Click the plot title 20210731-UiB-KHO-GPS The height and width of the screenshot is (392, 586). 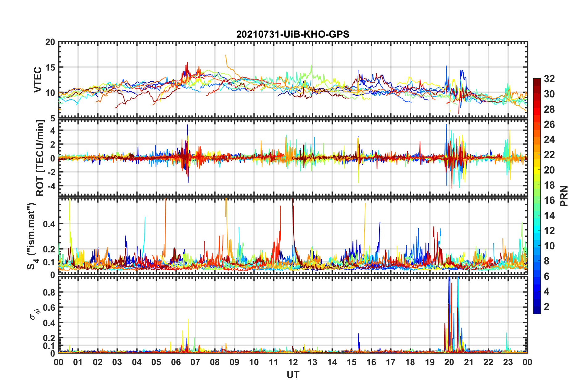coord(293,34)
